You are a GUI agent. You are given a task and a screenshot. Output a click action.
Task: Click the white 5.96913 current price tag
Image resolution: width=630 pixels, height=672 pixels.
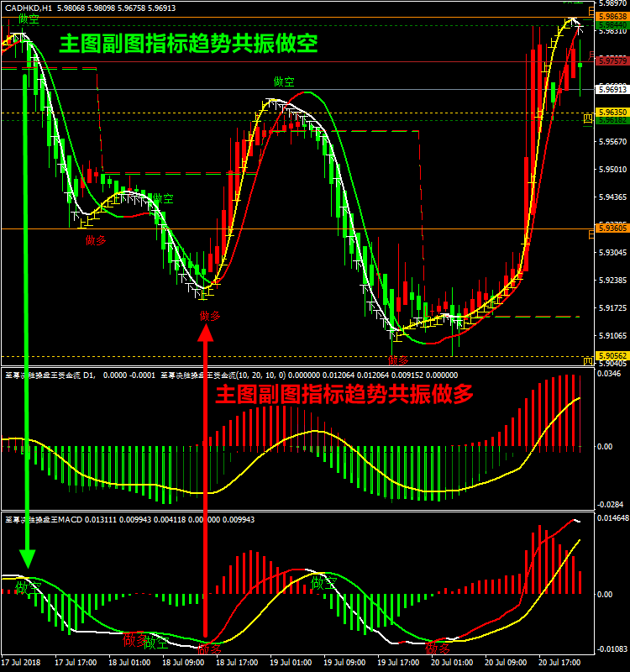click(611, 89)
